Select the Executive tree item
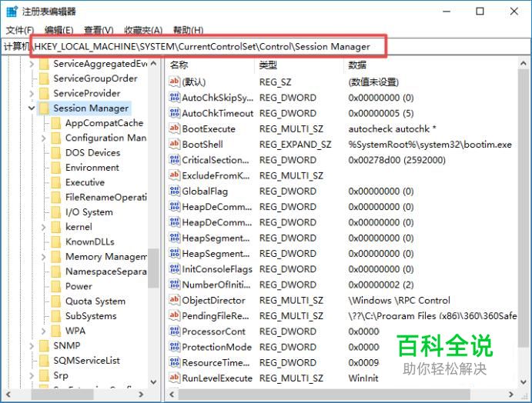532x403 pixels. (85, 182)
